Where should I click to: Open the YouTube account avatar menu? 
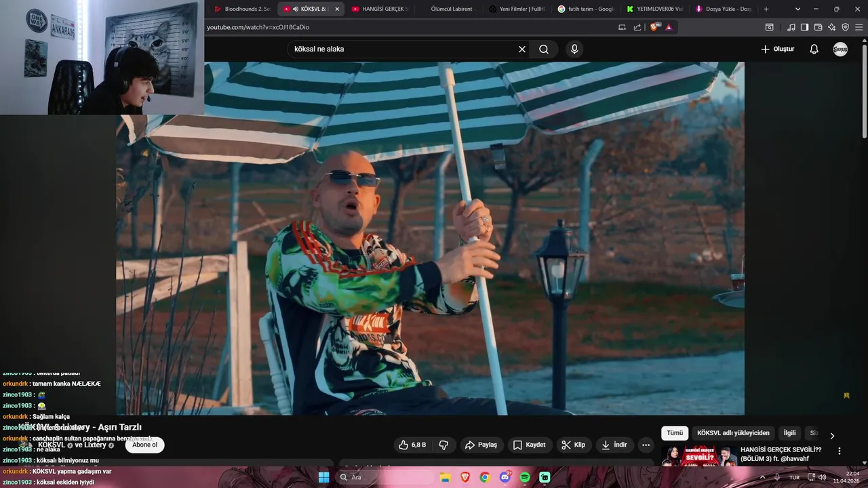[840, 49]
